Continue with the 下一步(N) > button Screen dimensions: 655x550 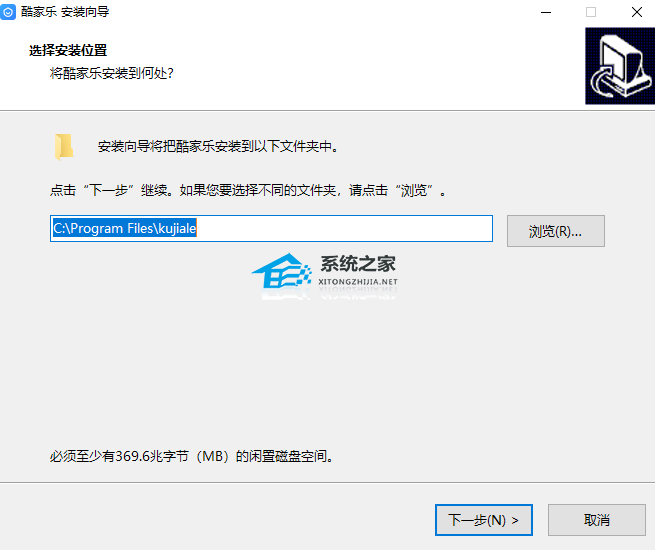tap(484, 520)
